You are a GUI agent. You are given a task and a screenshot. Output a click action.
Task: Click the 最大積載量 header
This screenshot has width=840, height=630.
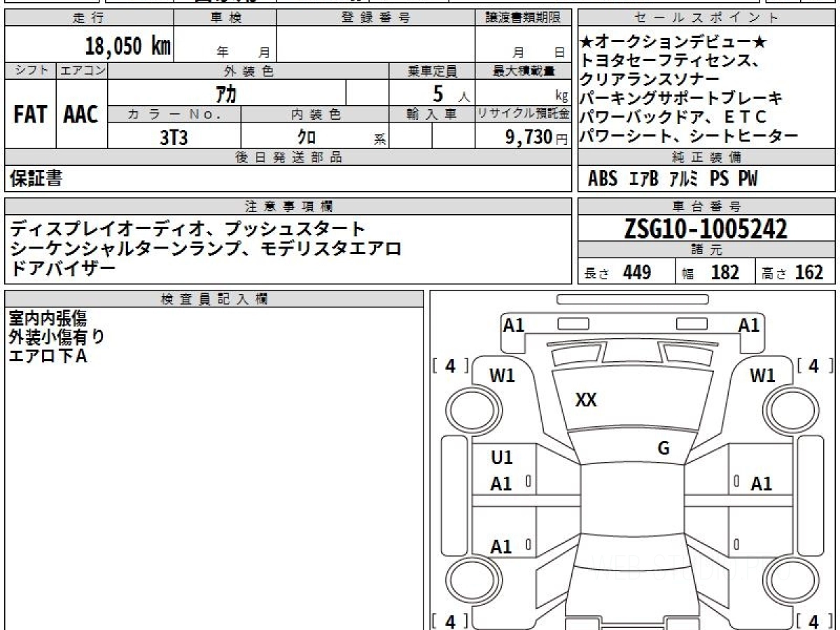tap(523, 71)
